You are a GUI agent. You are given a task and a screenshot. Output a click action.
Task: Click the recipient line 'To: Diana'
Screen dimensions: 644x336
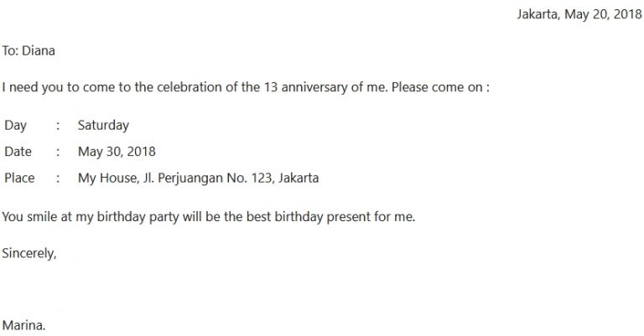[x=29, y=50]
